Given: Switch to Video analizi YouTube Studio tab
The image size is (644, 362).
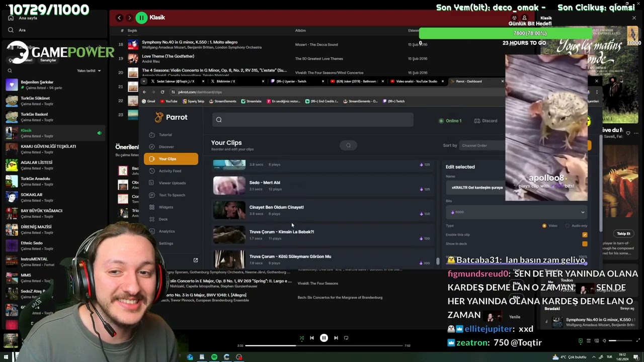Looking at the screenshot, I should coord(417,81).
